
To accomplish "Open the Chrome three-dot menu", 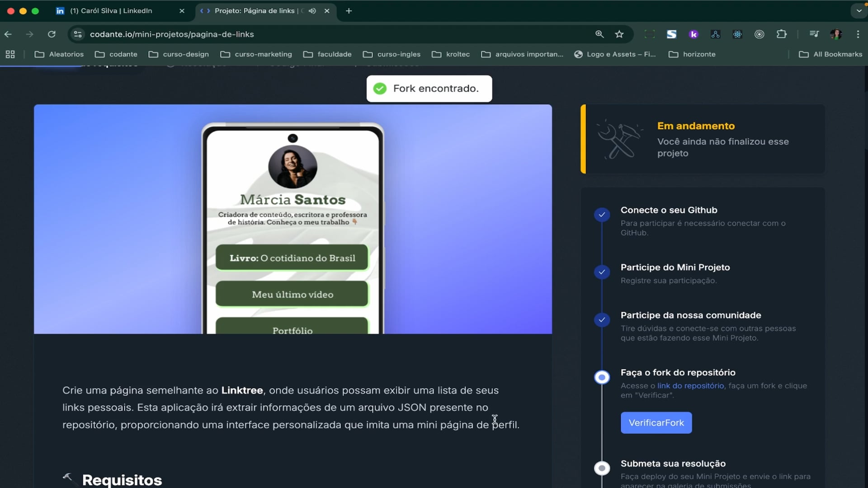I will pos(858,34).
